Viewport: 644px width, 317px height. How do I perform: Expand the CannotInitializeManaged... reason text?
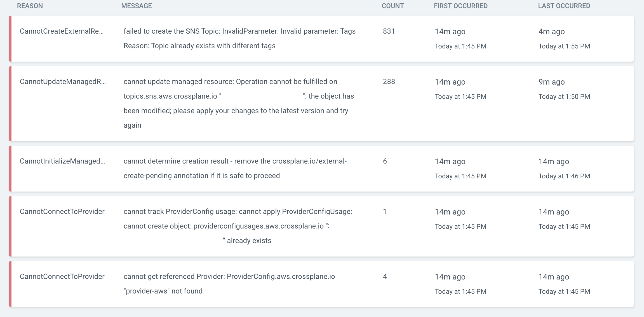(x=63, y=161)
